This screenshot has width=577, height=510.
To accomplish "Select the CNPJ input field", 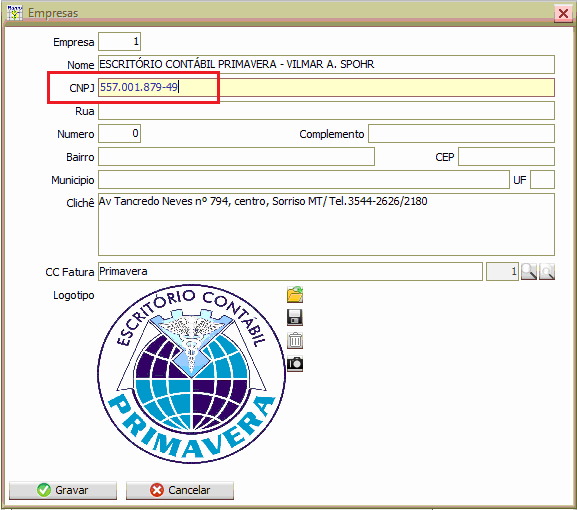I will coord(326,88).
